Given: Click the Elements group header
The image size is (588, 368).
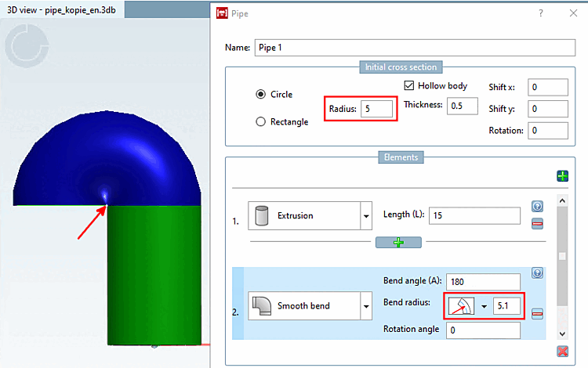Looking at the screenshot, I should tap(401, 157).
